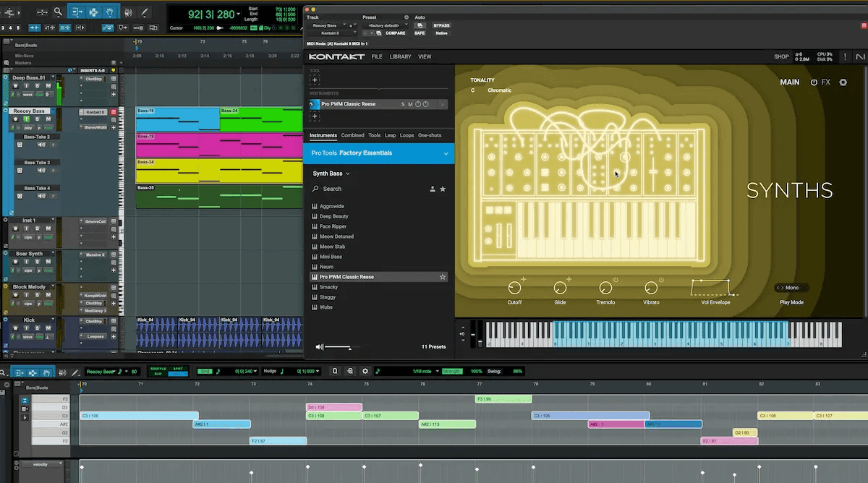Solo the Pro PWM Classic Reese instrument
The image size is (868, 483).
click(402, 104)
